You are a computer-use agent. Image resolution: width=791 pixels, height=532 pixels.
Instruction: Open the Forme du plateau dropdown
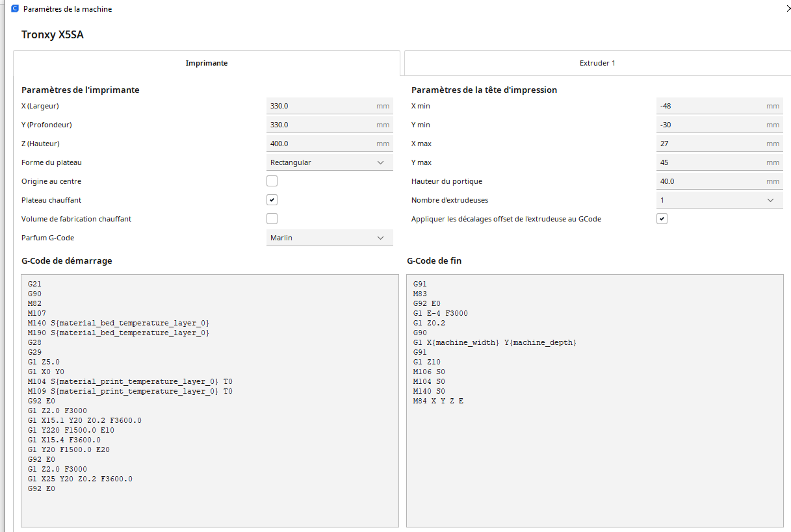[330, 162]
